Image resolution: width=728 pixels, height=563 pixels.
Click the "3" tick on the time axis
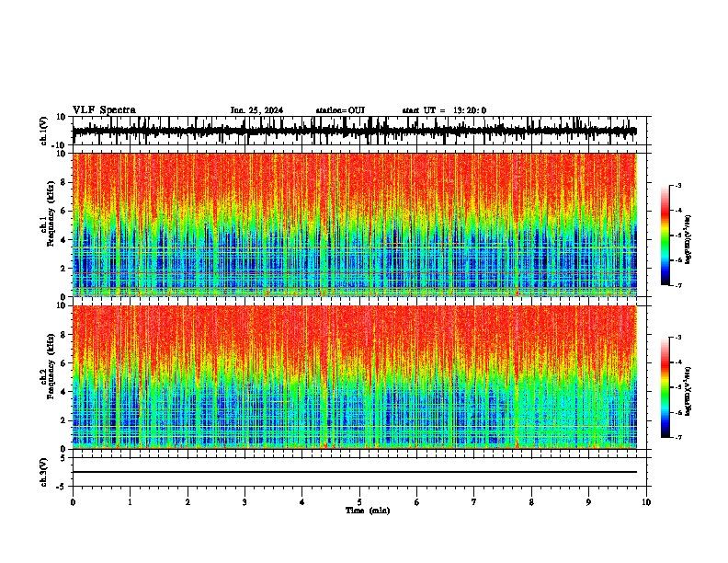point(245,502)
